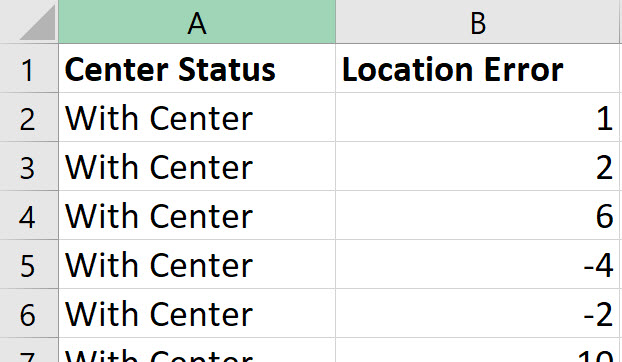Click the Center Status header cell
Screen dimensions: 622x362
point(197,68)
